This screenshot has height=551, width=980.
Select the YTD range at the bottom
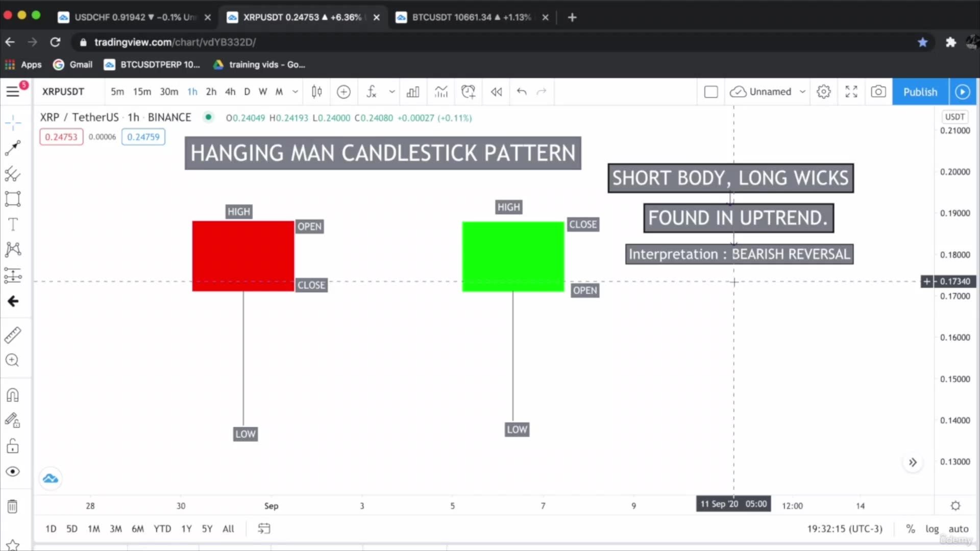pyautogui.click(x=162, y=529)
